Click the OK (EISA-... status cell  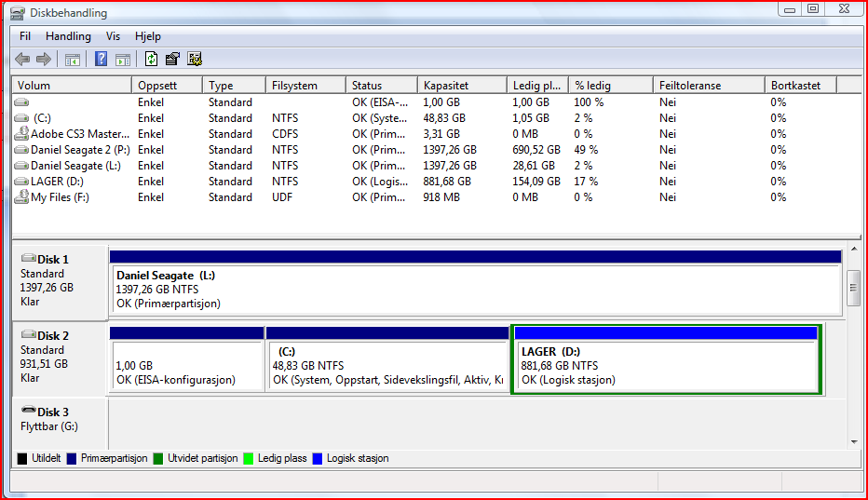[x=380, y=102]
